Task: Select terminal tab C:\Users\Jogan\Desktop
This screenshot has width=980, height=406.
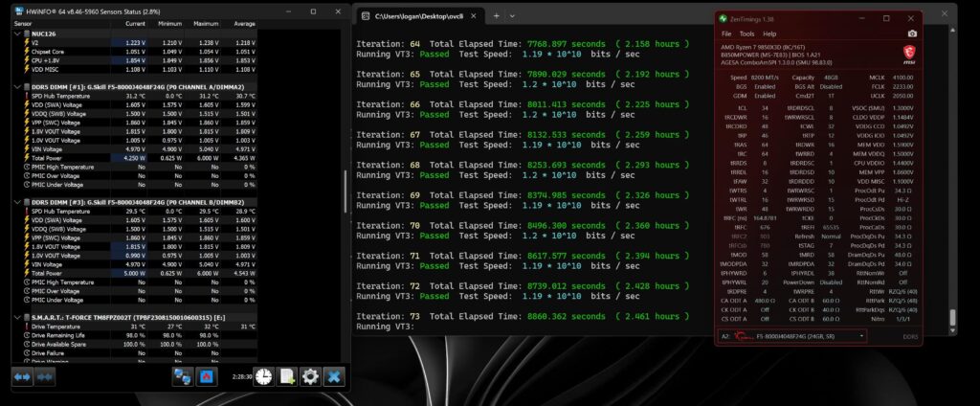Action: (419, 16)
